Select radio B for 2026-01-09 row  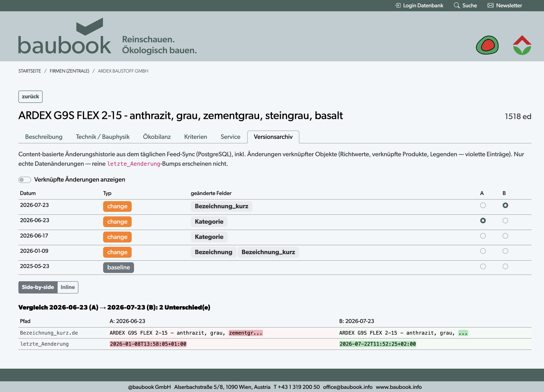pyautogui.click(x=505, y=251)
